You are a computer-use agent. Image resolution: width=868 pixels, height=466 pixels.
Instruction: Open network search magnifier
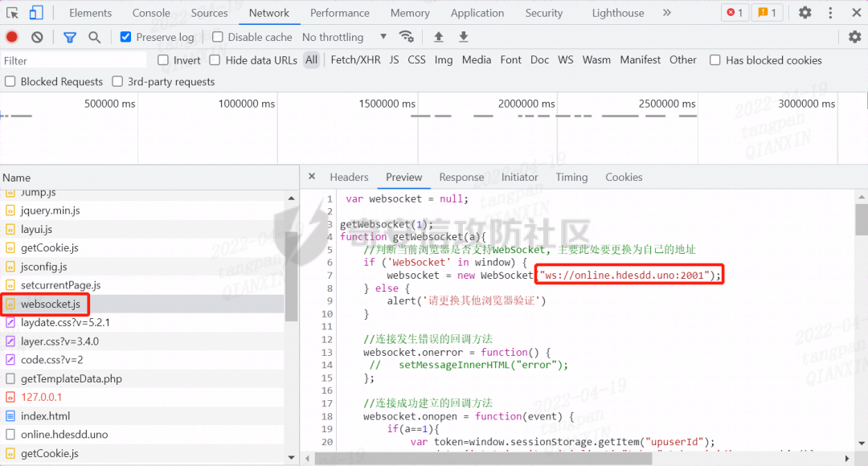pos(95,37)
